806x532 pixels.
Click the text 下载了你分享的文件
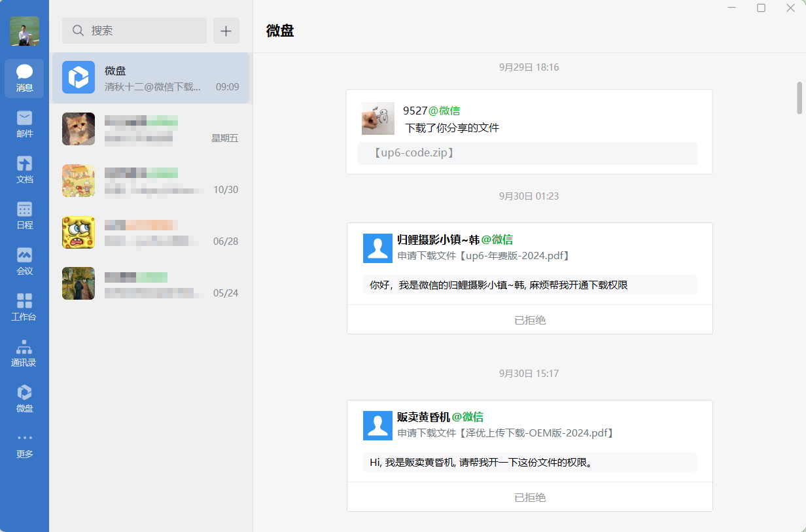tap(452, 128)
